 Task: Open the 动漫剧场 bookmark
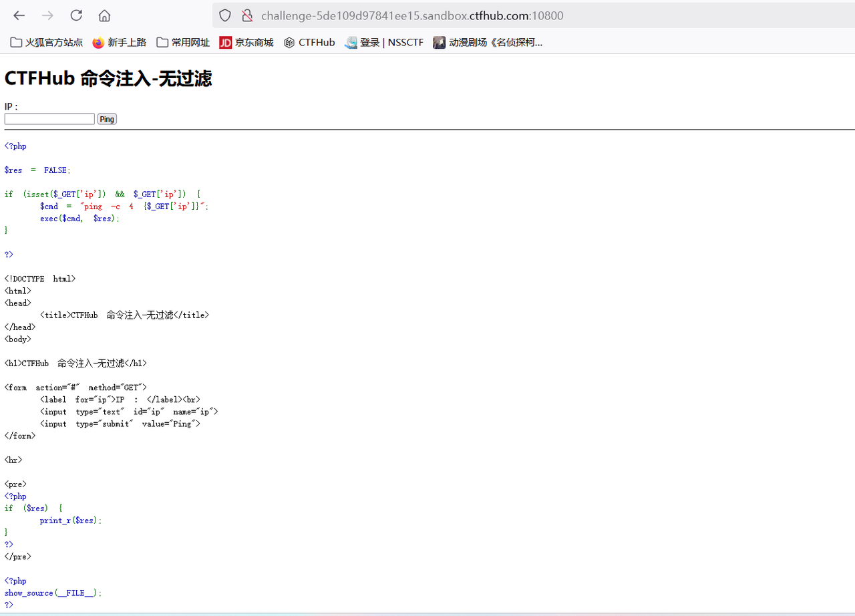(x=488, y=43)
